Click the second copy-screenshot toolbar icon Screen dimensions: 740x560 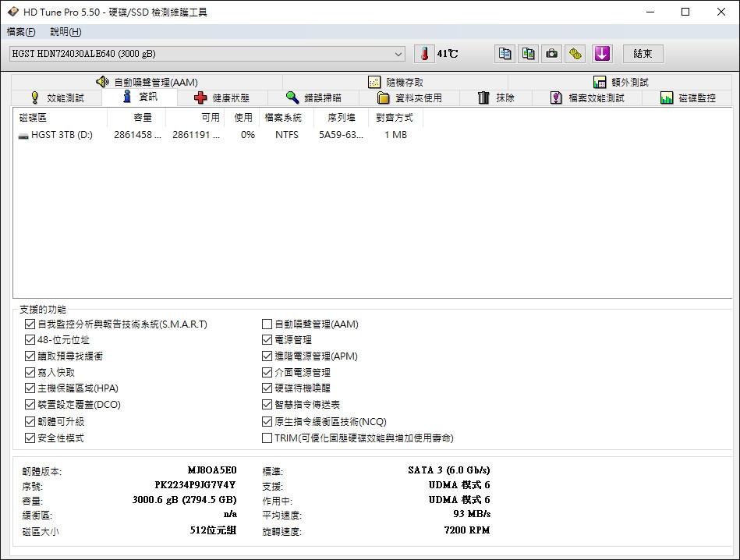pyautogui.click(x=528, y=54)
